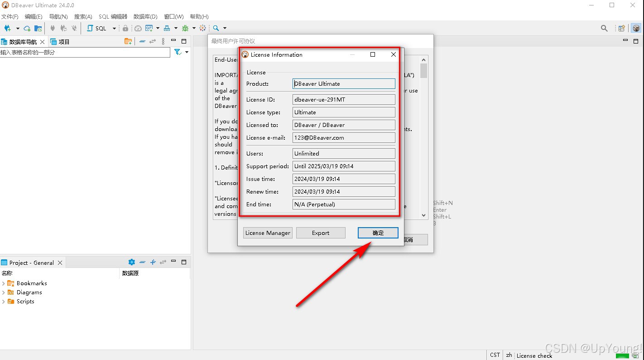Click collapse-all icon in database navigator
This screenshot has height=360, width=644.
(142, 41)
